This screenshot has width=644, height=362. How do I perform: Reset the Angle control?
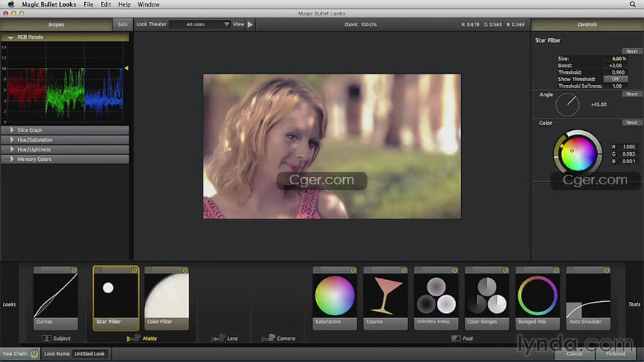pyautogui.click(x=632, y=94)
